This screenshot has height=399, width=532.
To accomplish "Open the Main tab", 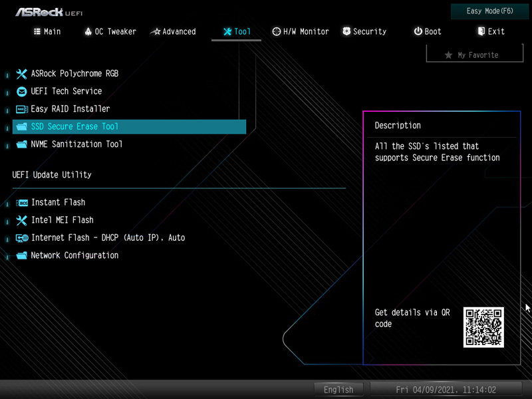I will (x=47, y=31).
